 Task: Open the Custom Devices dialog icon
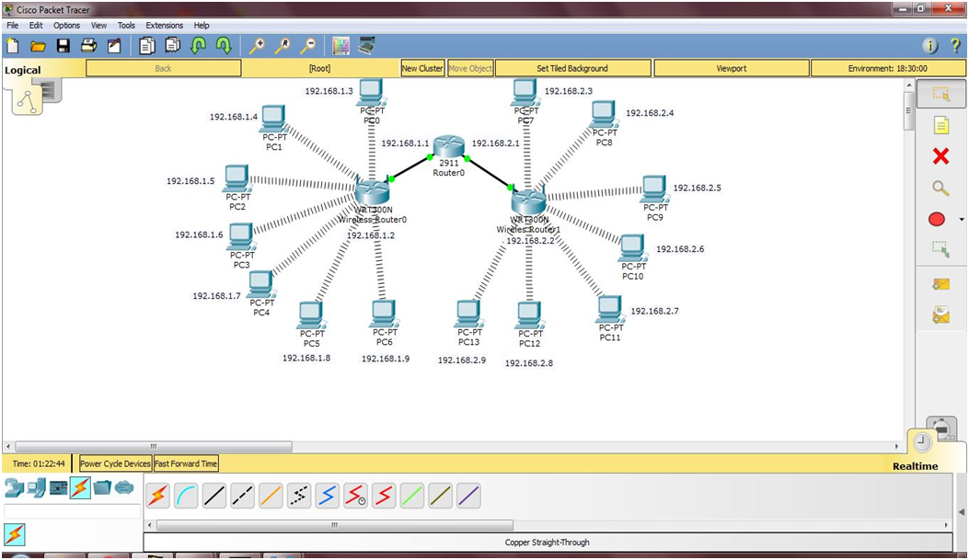click(x=366, y=46)
